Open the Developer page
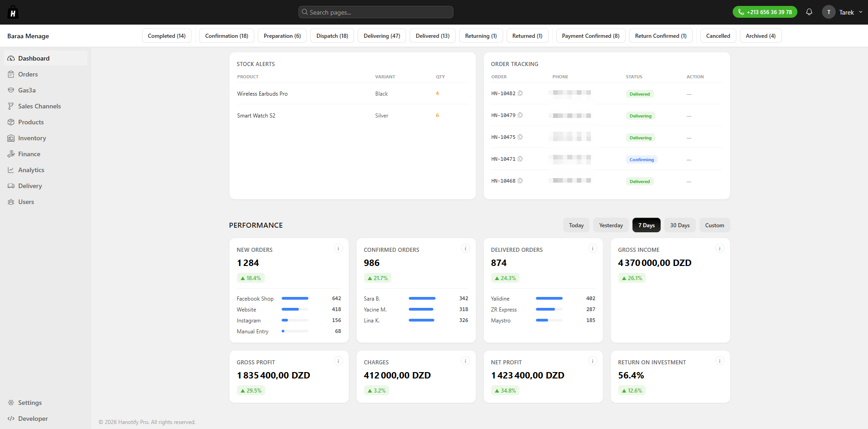 click(x=46, y=419)
